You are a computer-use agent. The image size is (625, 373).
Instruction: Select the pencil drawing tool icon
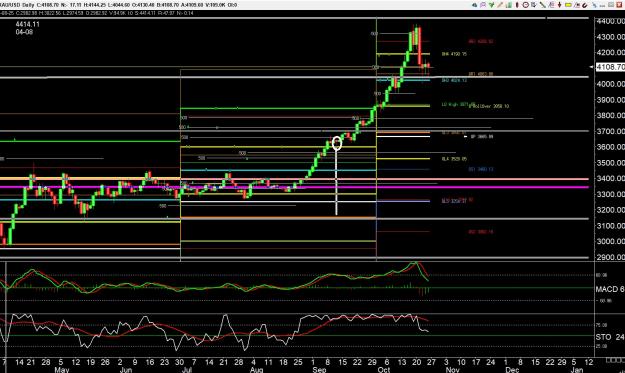[x=500, y=5]
